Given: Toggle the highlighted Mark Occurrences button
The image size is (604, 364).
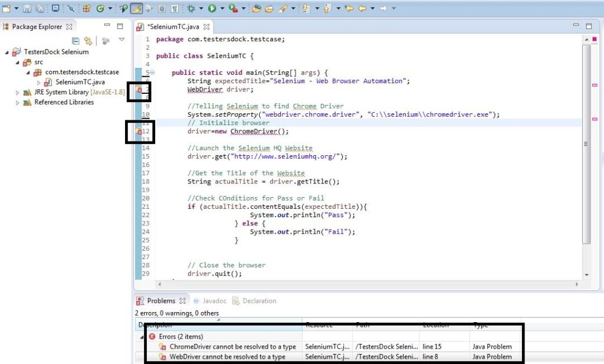Looking at the screenshot, I should [136, 8].
